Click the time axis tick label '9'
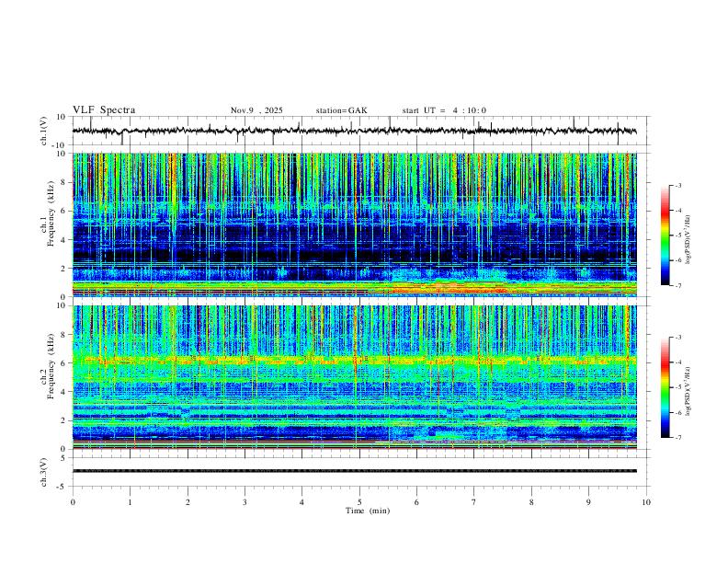Viewport: 728px width, 563px height. click(588, 502)
